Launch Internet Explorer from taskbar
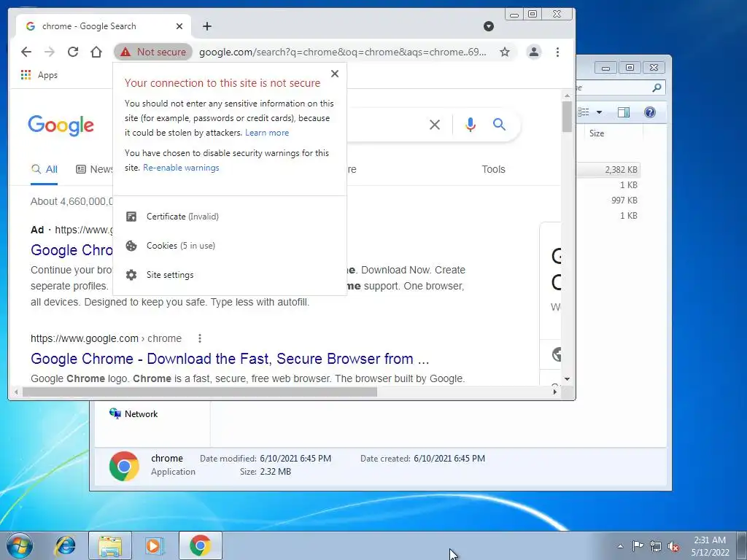 pos(65,545)
